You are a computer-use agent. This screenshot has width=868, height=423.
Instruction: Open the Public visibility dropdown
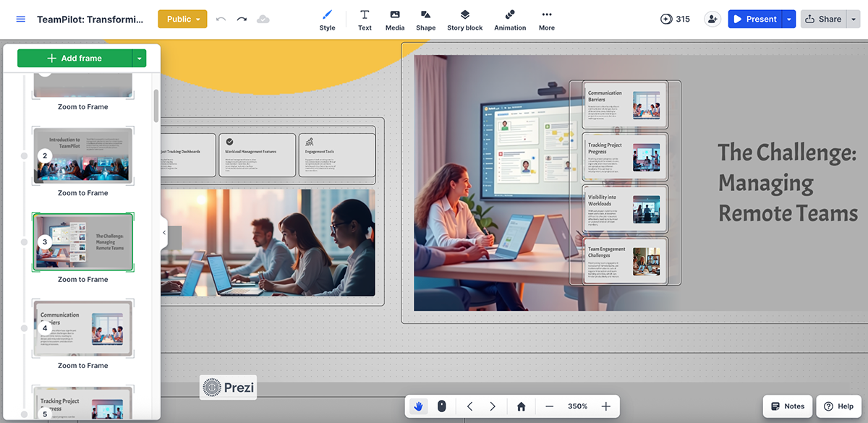coord(182,20)
